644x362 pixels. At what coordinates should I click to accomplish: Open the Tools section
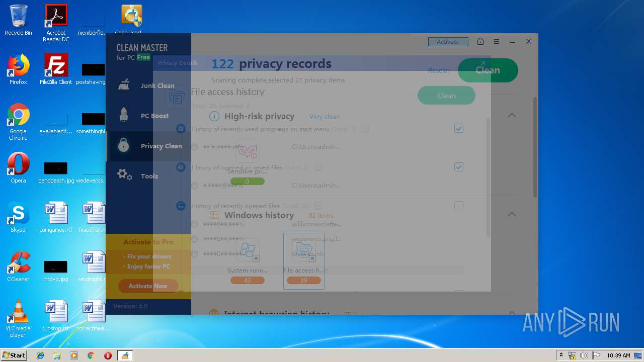coord(148,176)
